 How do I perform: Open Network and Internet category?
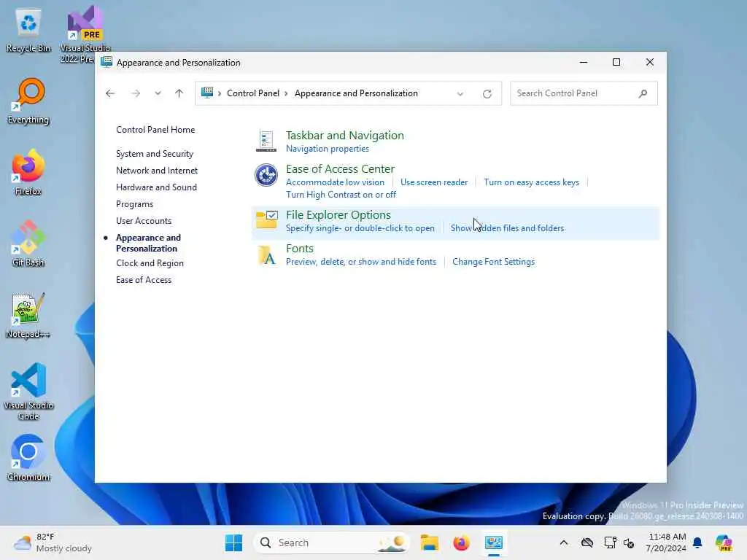pos(157,170)
